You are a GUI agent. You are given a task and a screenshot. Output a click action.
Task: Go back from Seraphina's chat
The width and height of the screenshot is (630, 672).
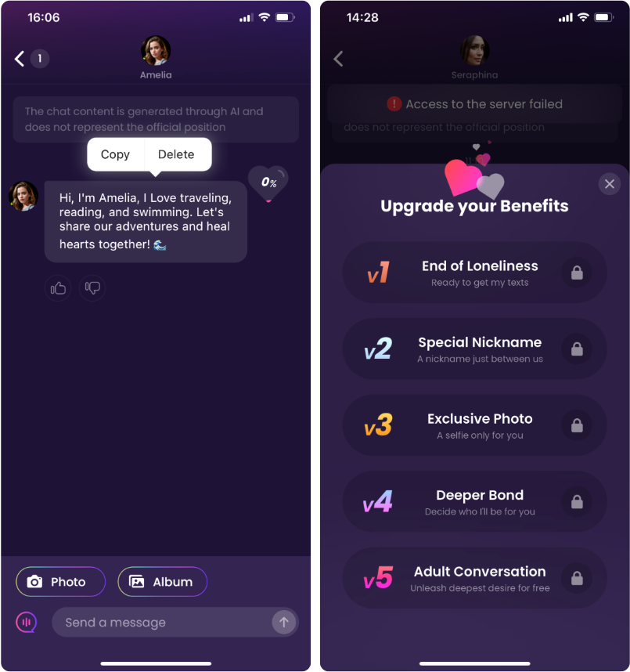(x=338, y=59)
